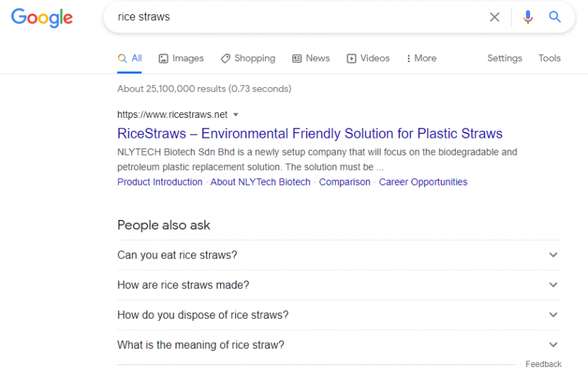The image size is (588, 380).
Task: Click the magnifier icon on the All tab
Action: [122, 58]
